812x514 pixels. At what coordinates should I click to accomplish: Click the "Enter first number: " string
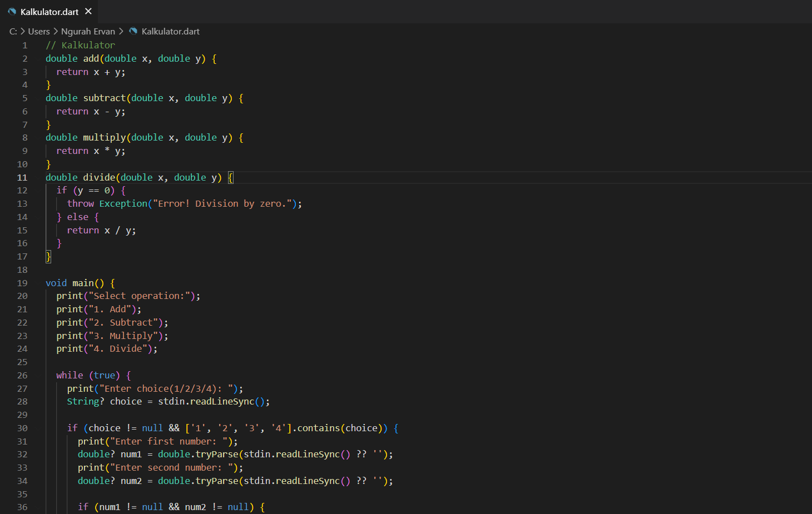(x=169, y=441)
